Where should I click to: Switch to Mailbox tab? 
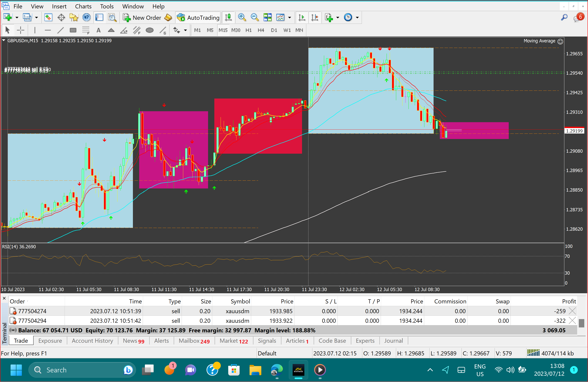(194, 341)
